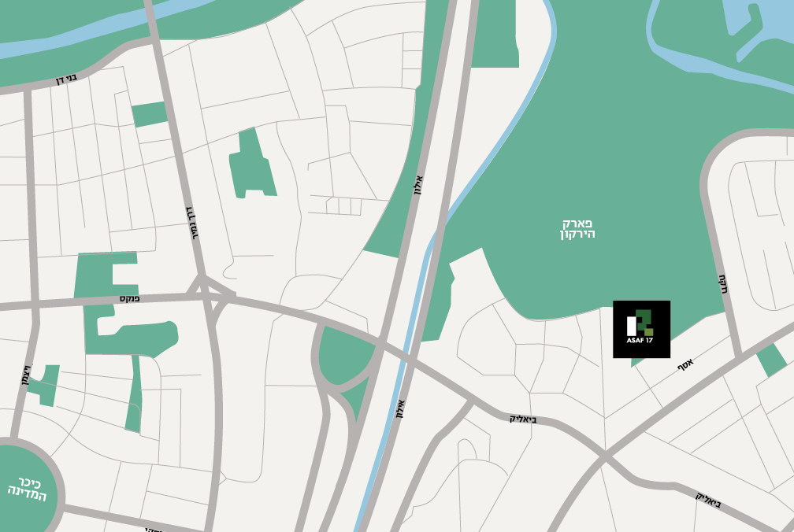Screen dimensions: 794x532
Task: Click the אילון label beside the interchange
Action: pos(400,408)
